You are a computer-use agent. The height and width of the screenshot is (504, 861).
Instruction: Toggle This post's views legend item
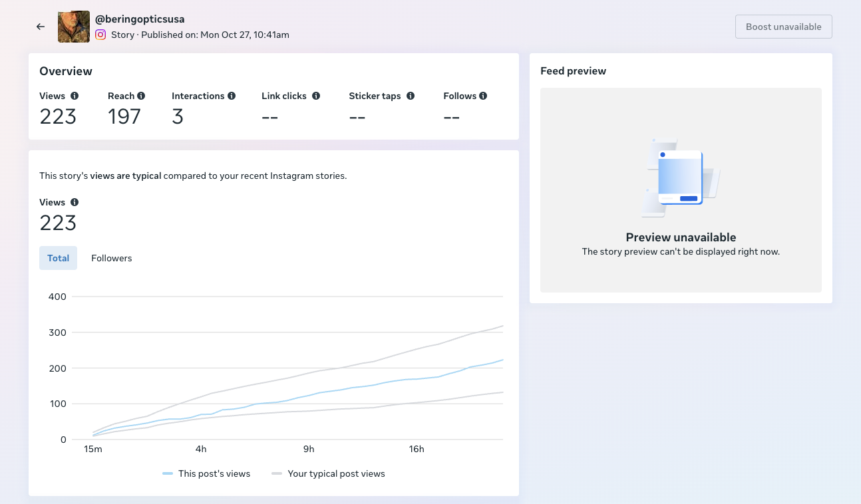(x=206, y=473)
